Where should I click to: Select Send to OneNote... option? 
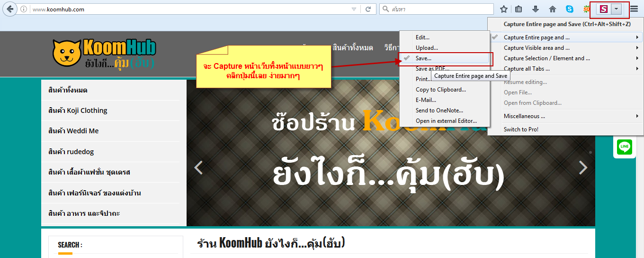click(445, 111)
